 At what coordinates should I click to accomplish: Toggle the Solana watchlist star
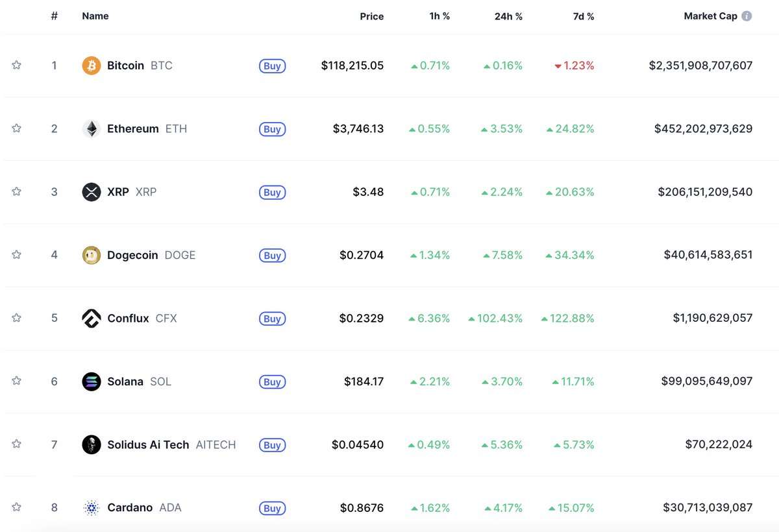(x=17, y=381)
